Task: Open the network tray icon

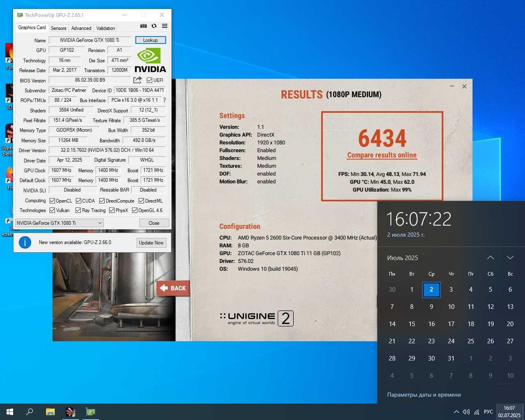Action: (477, 412)
